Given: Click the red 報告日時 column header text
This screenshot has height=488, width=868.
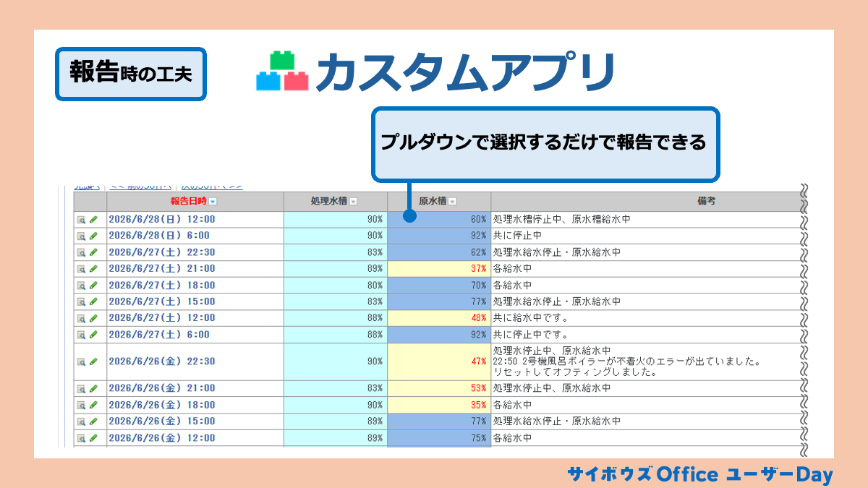Looking at the screenshot, I should coord(189,202).
